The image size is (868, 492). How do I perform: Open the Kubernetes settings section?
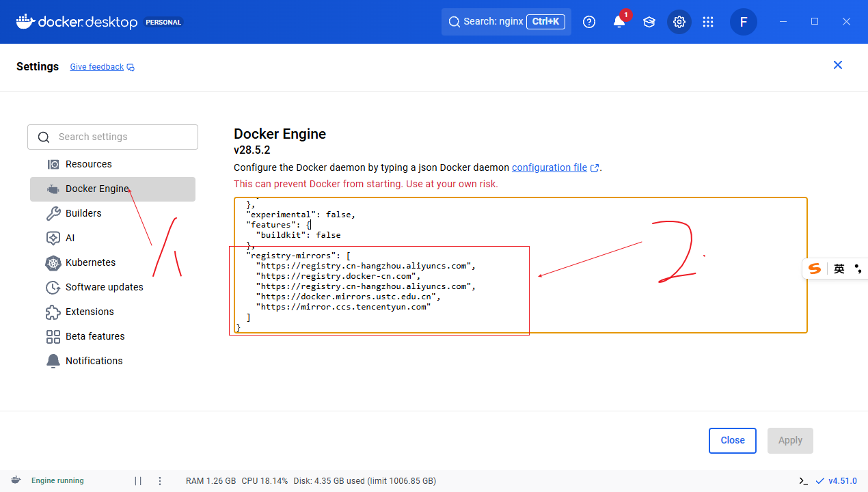(113, 262)
